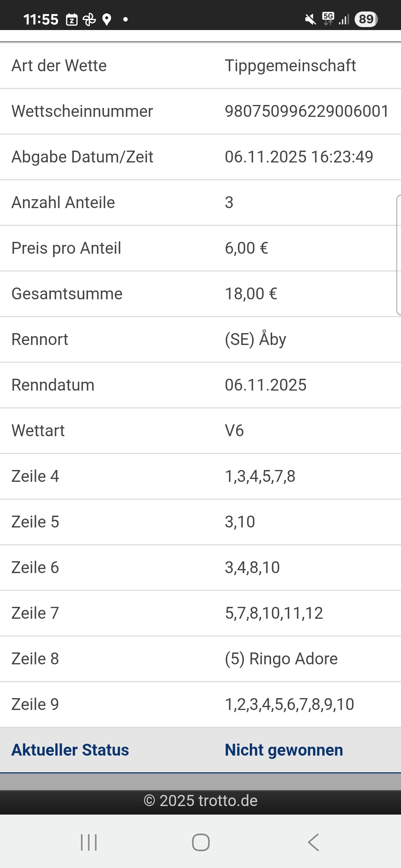Screen dimensions: 401x868
Task: Click the Rennort value "(SE) Åby"
Action: tap(255, 339)
